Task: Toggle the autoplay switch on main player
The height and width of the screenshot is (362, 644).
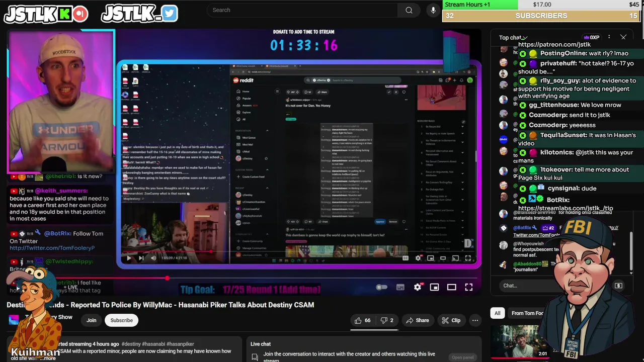Action: pos(382,287)
